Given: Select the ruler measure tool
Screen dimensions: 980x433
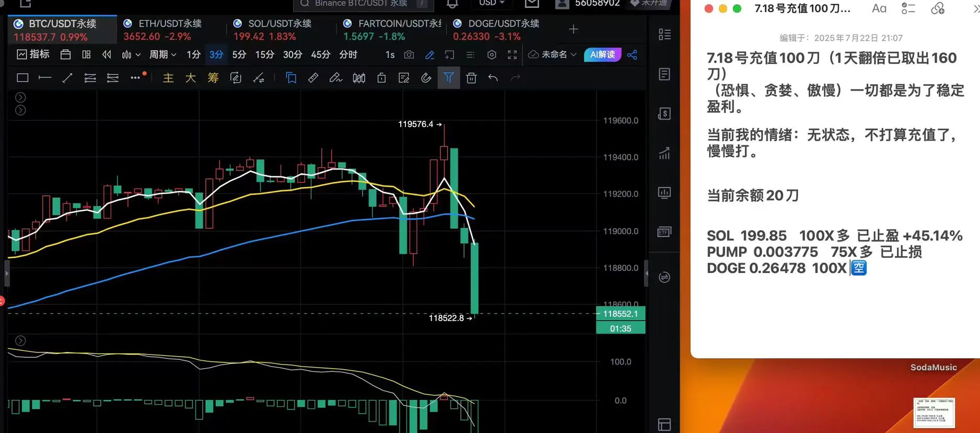Looking at the screenshot, I should tap(313, 78).
